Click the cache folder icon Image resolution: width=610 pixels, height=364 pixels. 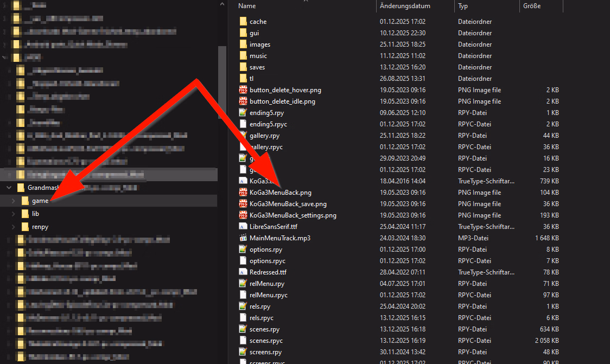243,21
